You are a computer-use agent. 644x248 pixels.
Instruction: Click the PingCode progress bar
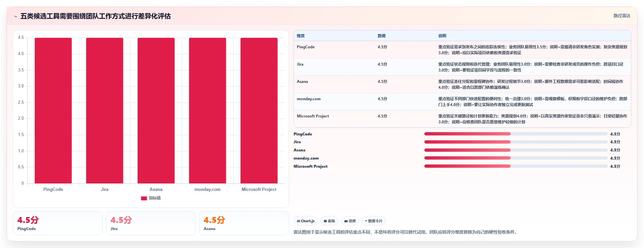click(x=516, y=134)
